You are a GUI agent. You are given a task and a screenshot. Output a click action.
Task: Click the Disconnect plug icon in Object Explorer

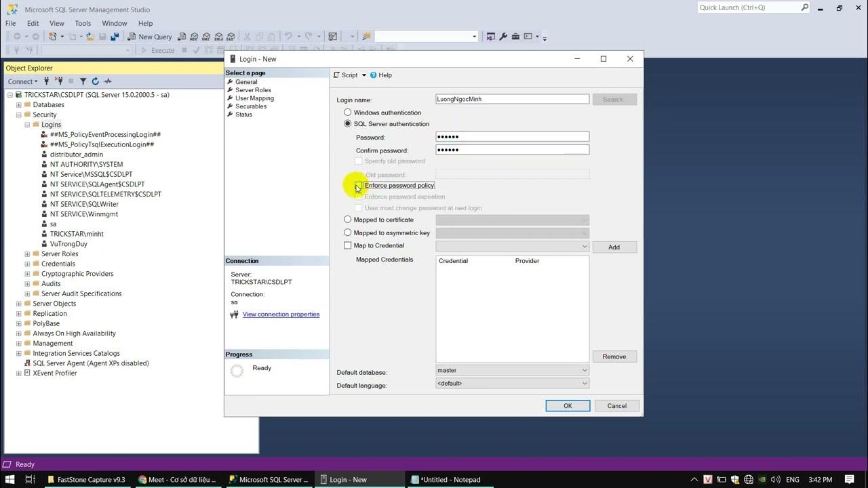pyautogui.click(x=59, y=81)
